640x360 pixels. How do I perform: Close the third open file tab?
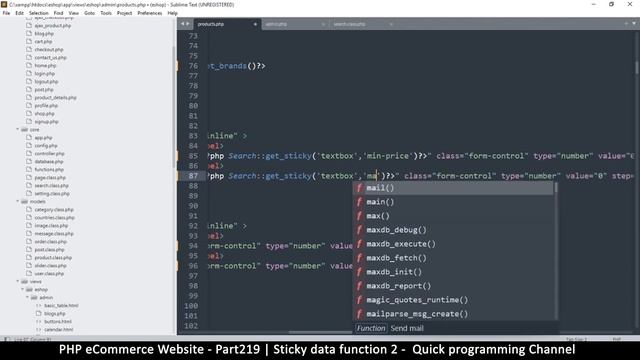tap(391, 24)
